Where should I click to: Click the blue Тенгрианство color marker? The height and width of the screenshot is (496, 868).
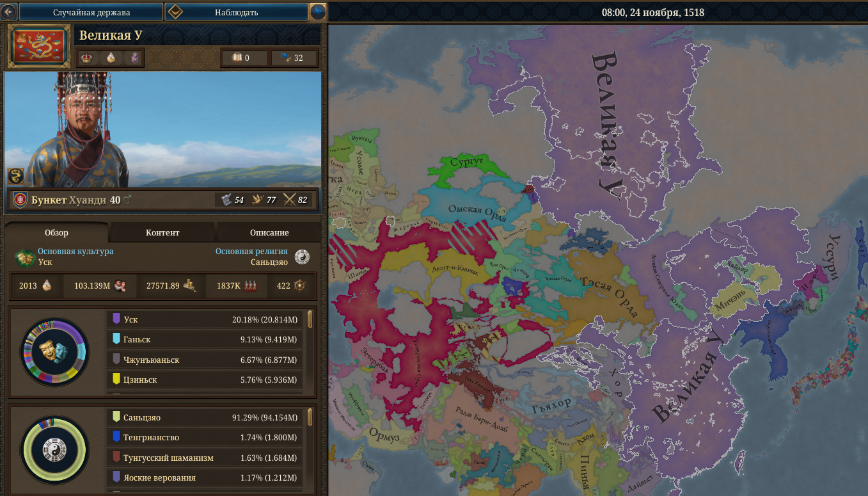(116, 437)
